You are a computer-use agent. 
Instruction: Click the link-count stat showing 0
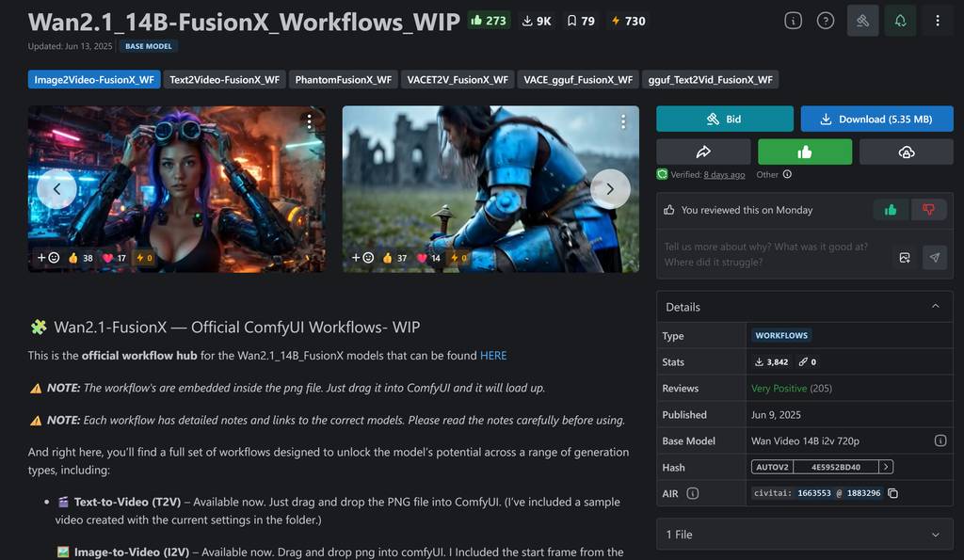coord(807,362)
